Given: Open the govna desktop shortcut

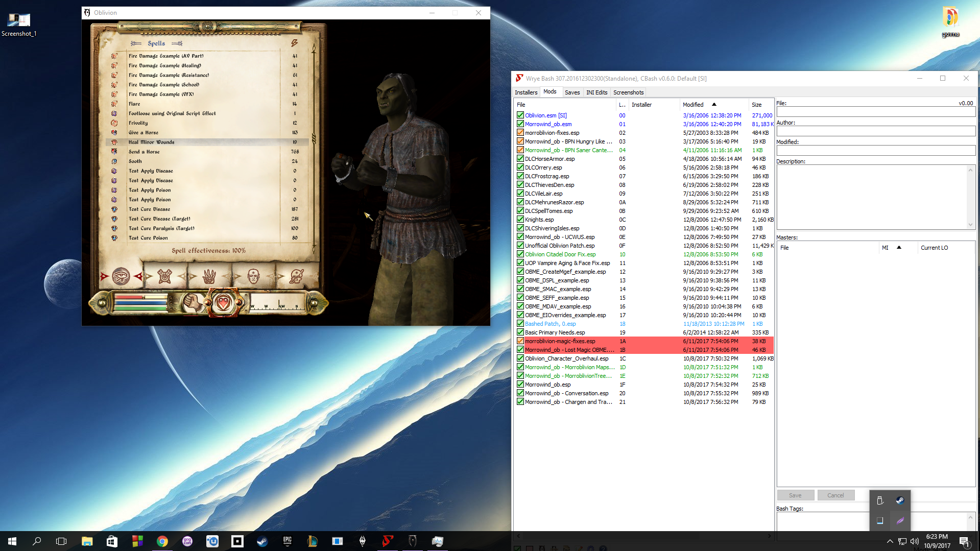Looking at the screenshot, I should [x=950, y=22].
